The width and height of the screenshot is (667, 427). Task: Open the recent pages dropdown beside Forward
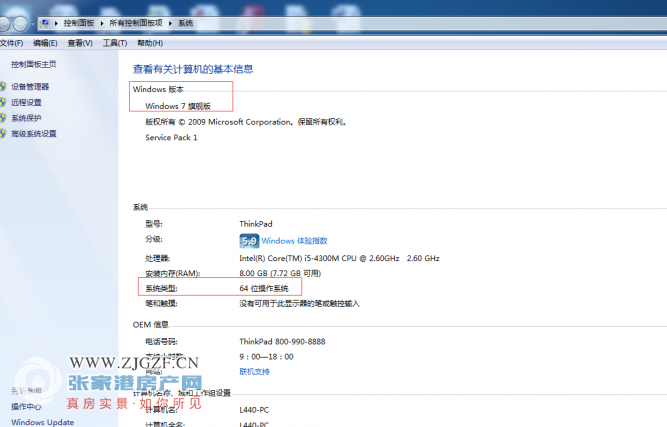point(32,24)
